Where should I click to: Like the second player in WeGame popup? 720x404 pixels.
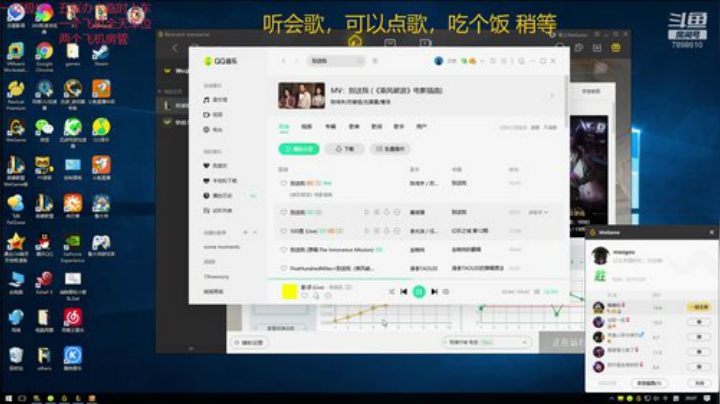coord(699,322)
